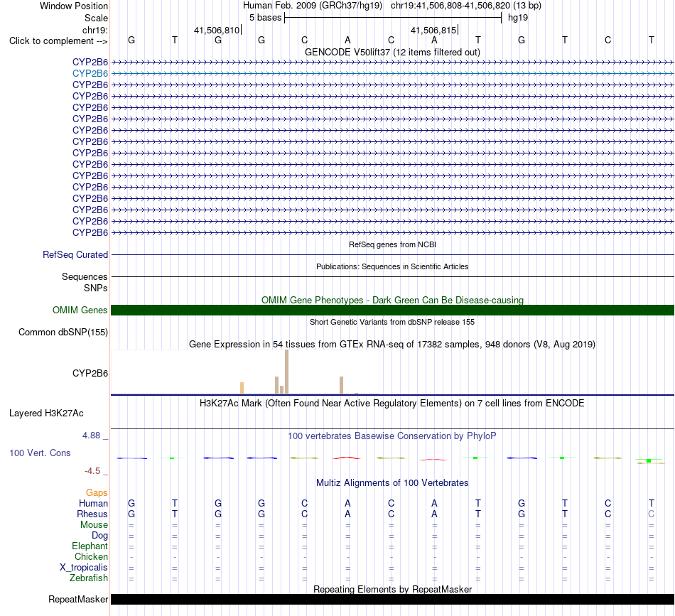The height and width of the screenshot is (616, 675).
Task: Open the OMIM Genes track label
Action: (80, 310)
